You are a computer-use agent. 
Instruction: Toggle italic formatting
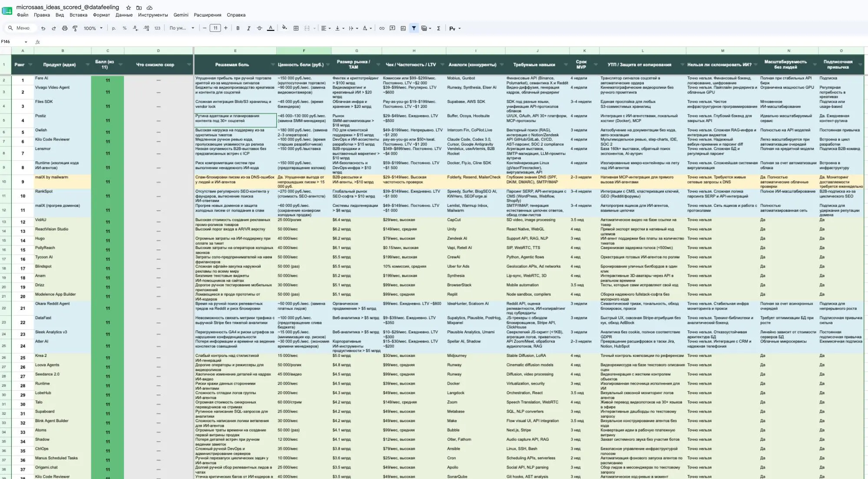(248, 28)
